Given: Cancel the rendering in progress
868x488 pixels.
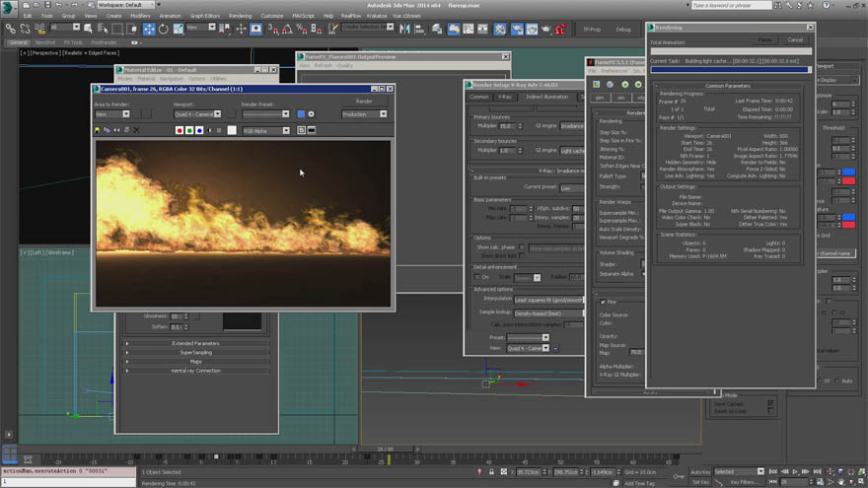Looking at the screenshot, I should click(795, 39).
